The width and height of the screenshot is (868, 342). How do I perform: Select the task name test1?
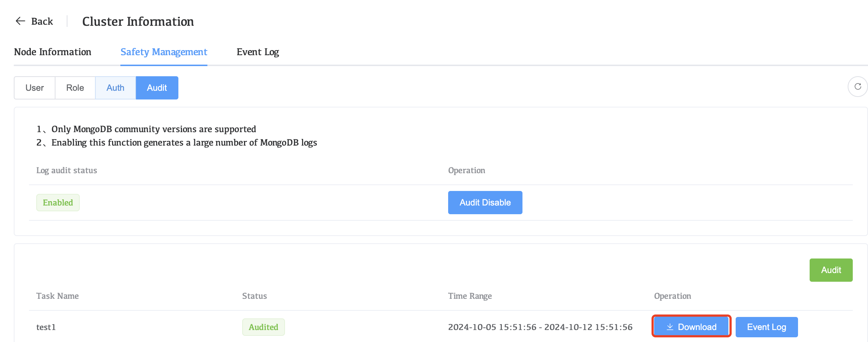(46, 327)
